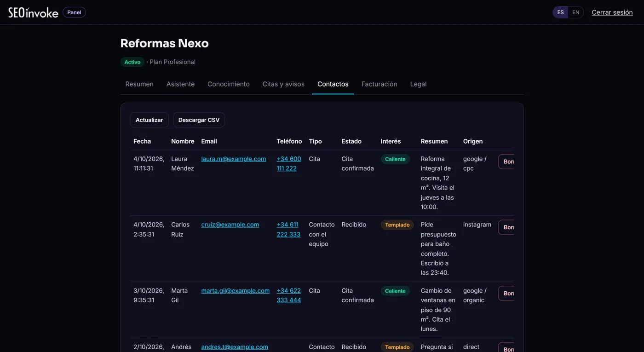The width and height of the screenshot is (644, 352).
Task: Delete Laura Méndez contact row
Action: point(506,162)
